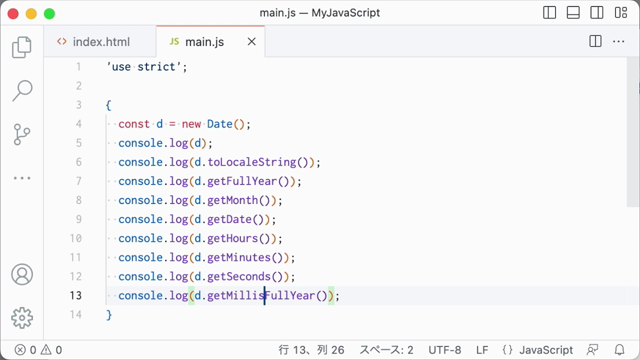The image size is (640, 360).
Task: Toggle the bottom panel layout button
Action: (573, 13)
